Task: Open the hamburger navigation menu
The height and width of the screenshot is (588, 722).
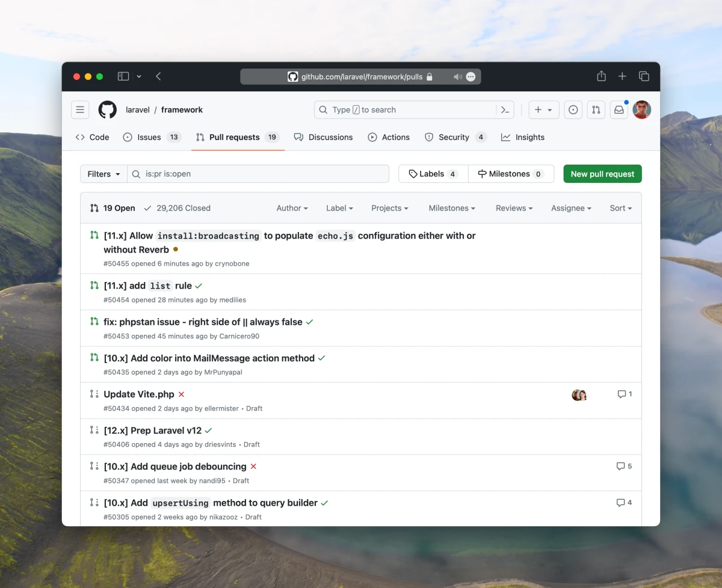Action: click(80, 110)
